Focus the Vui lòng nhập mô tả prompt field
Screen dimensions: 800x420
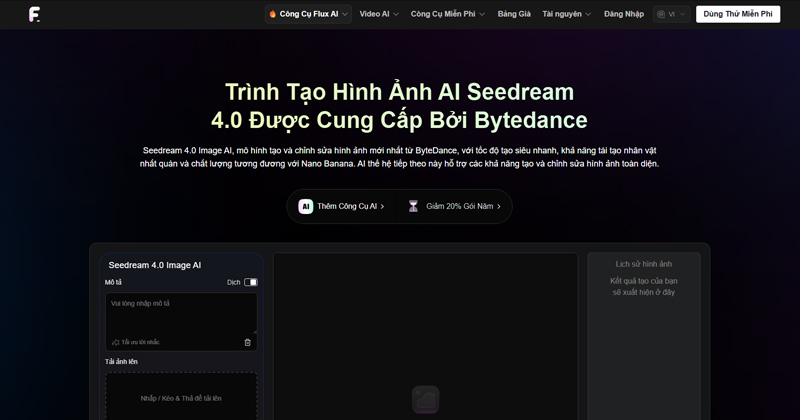point(181,314)
